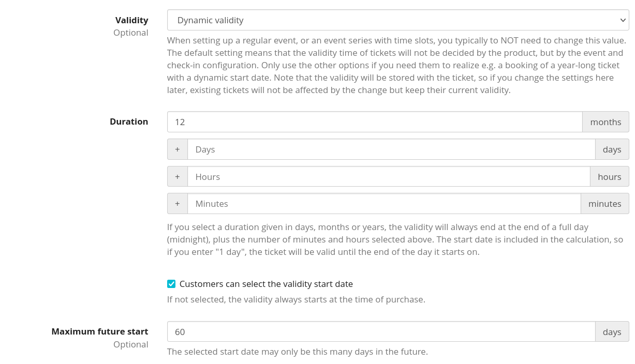This screenshot has height=364, width=635.
Task: Click the Maximum future start field
Action: (x=381, y=332)
